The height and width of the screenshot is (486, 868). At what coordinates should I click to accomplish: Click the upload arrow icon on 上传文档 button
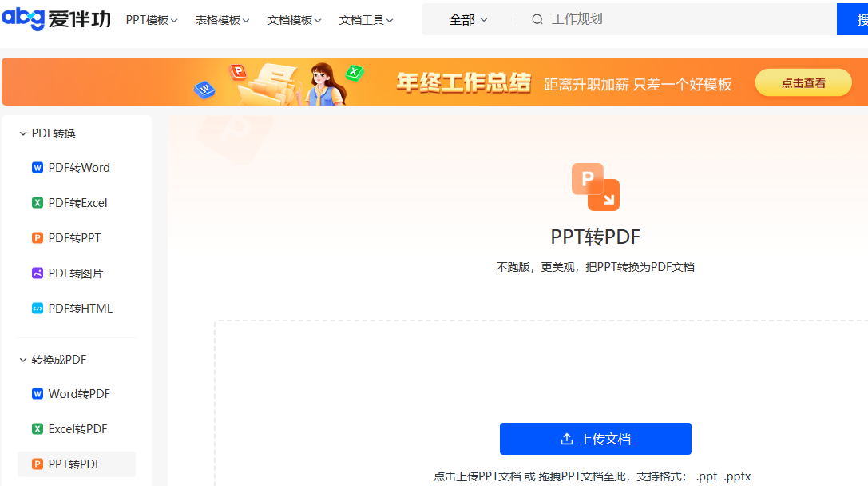coord(568,438)
